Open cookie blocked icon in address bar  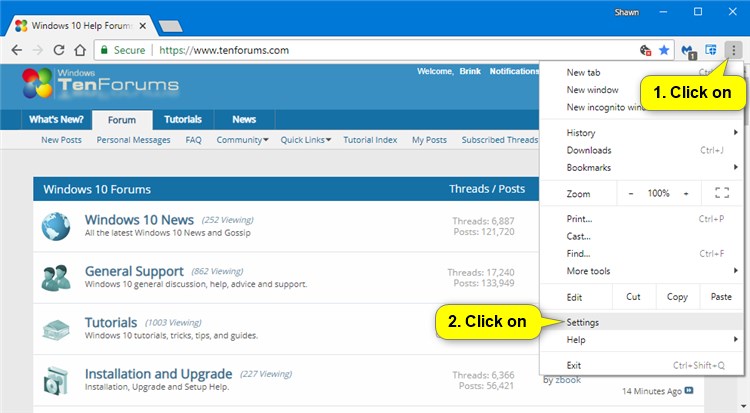pyautogui.click(x=645, y=50)
